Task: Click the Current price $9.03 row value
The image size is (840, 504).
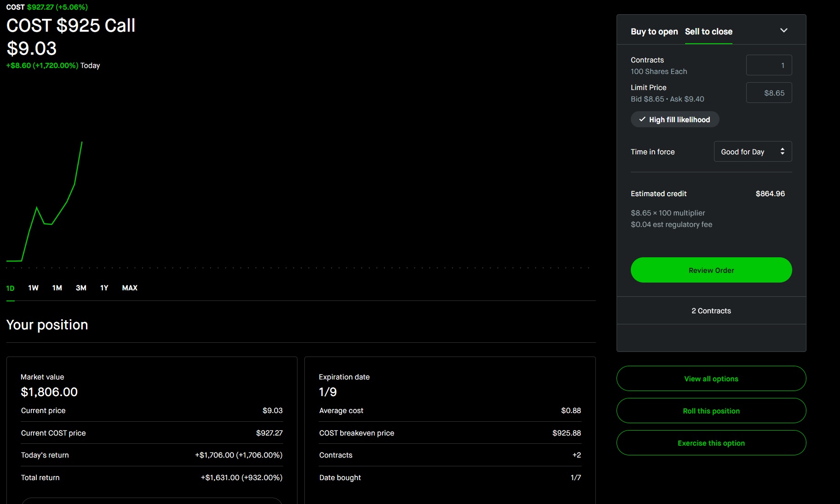Action: pyautogui.click(x=273, y=411)
